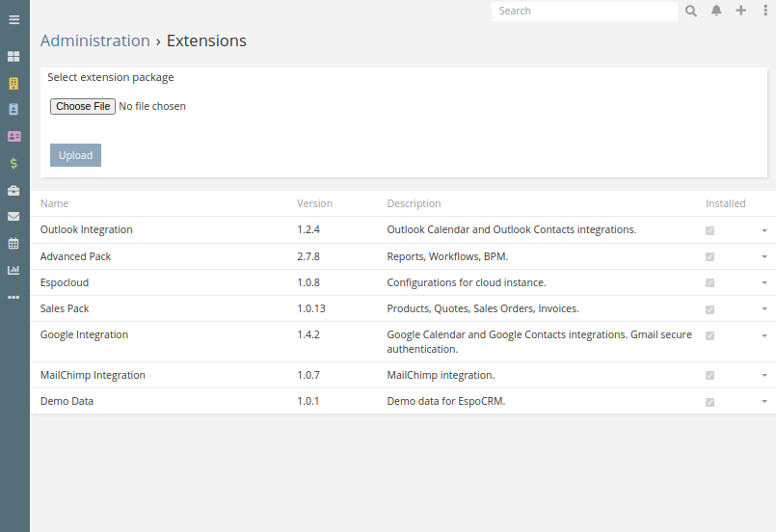
Task: Expand the Google Integration row actions dropdown
Action: [x=764, y=335]
